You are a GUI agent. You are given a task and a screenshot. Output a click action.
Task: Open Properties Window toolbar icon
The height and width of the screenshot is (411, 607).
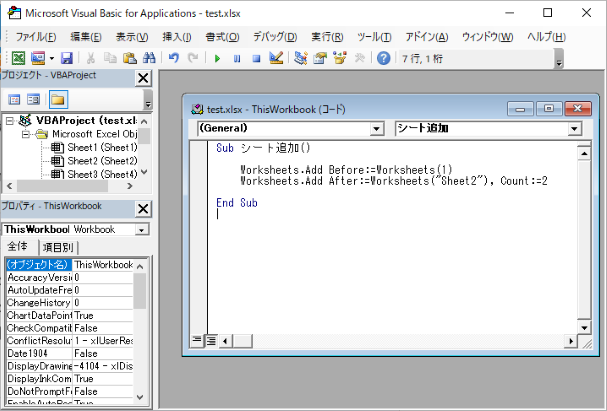320,58
